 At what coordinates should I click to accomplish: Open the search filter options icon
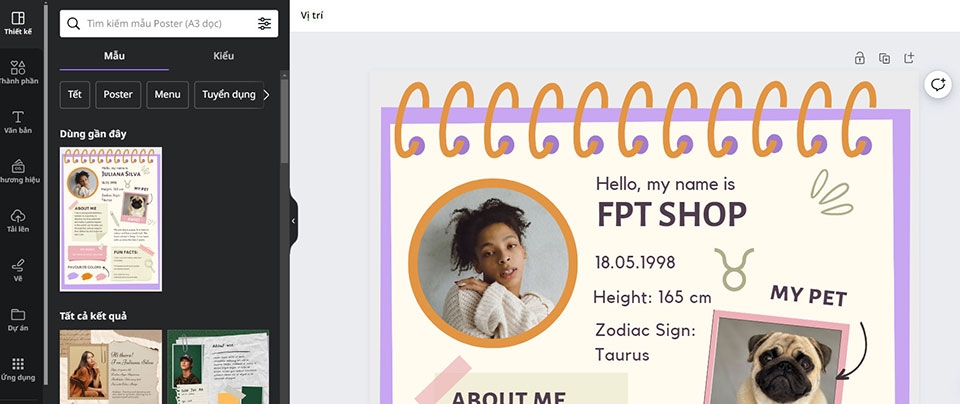pyautogui.click(x=264, y=24)
